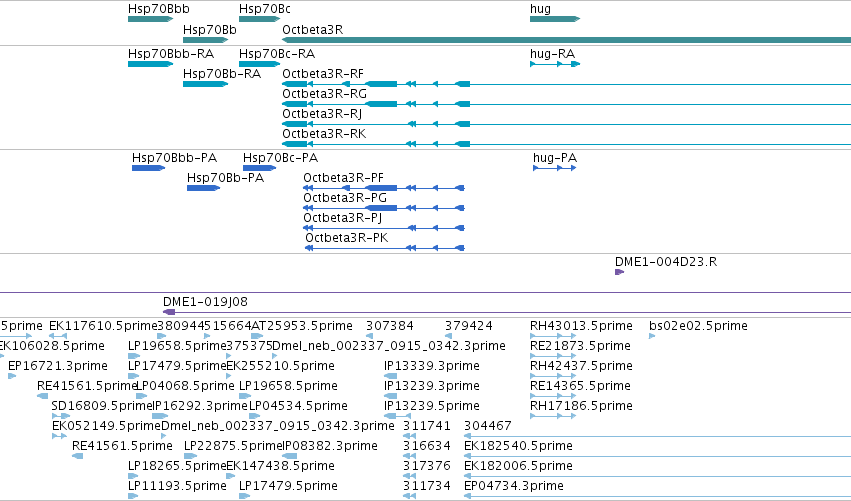Click the IP13339.3prime EST label
The height and width of the screenshot is (501, 851).
point(431,366)
